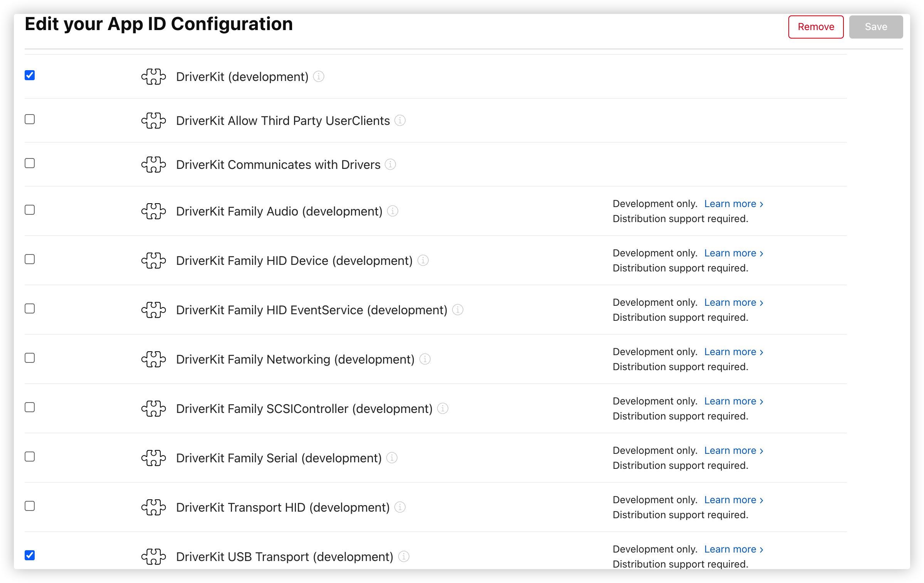
Task: Click info icon beside DriverKit (development)
Action: pos(319,76)
